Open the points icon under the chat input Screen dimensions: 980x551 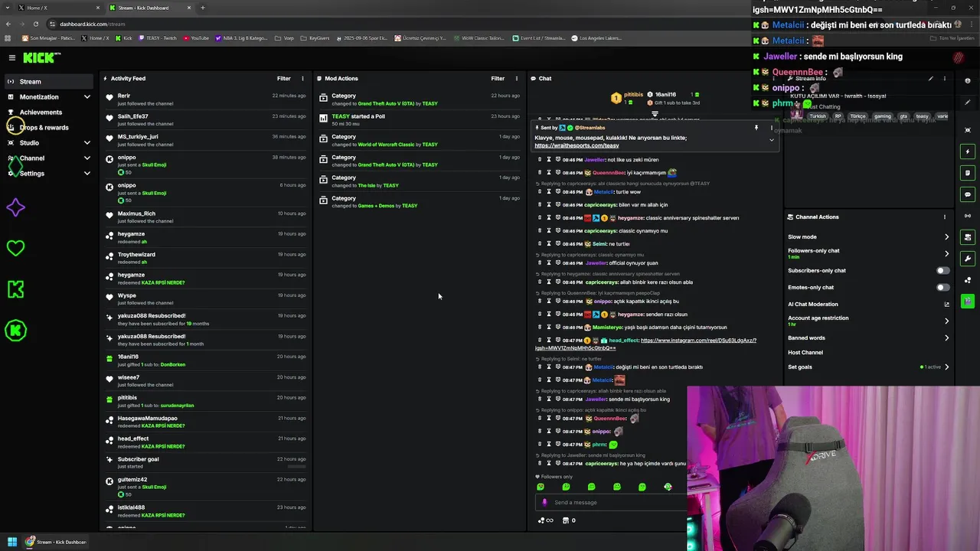(x=542, y=520)
